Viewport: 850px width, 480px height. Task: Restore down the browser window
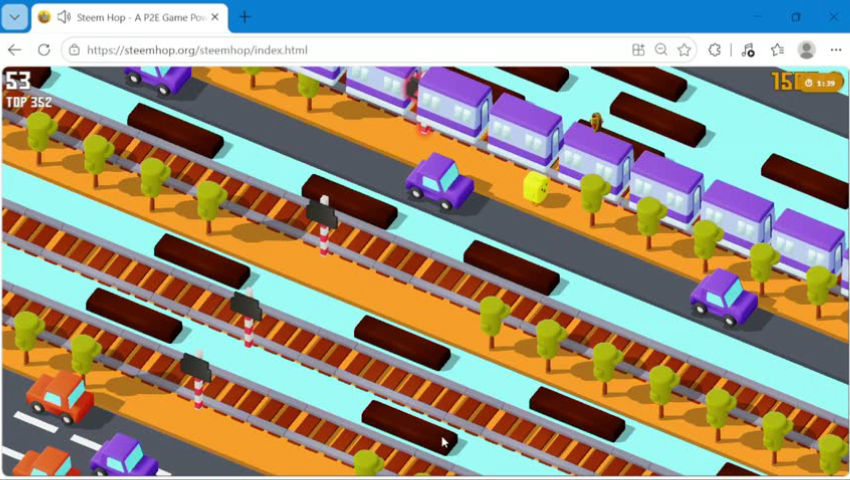[x=795, y=17]
